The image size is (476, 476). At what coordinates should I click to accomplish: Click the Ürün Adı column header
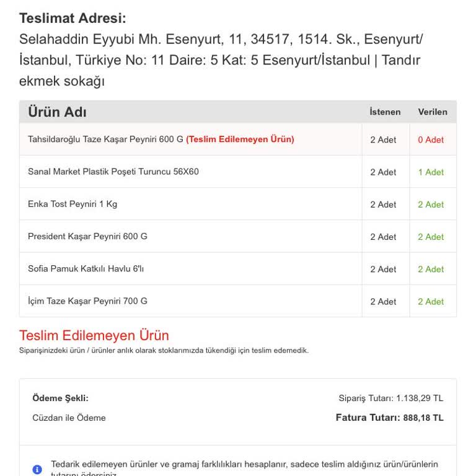tap(57, 112)
